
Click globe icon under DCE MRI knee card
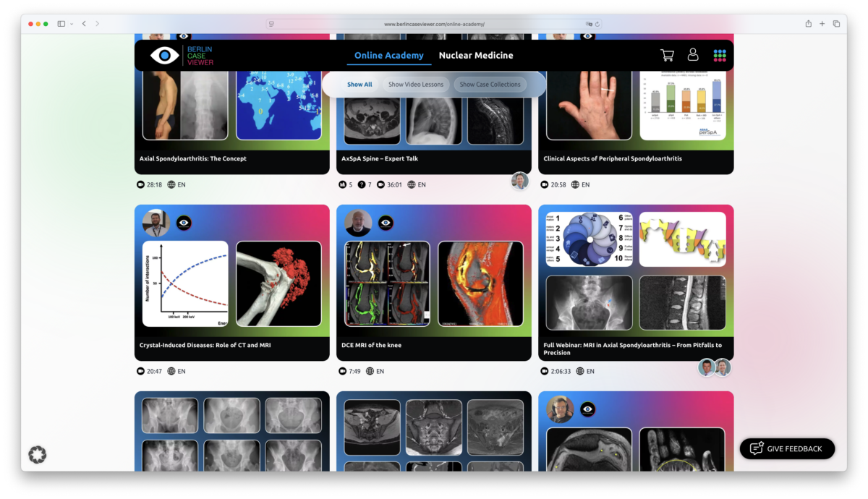370,371
